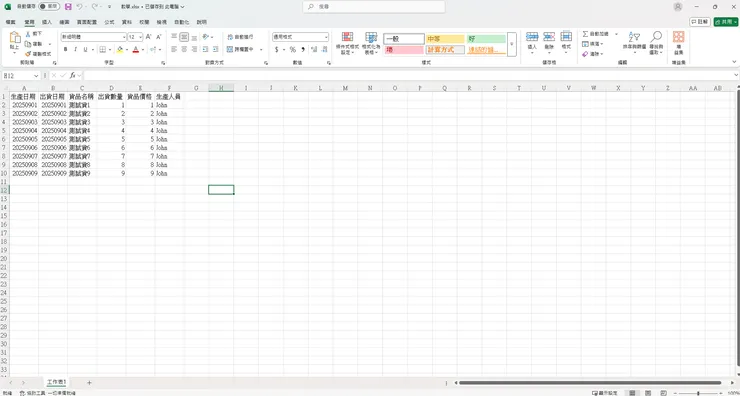Click the Increase Indent icon

215,49
